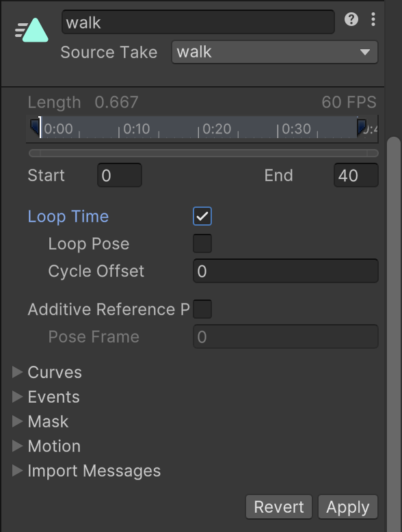The width and height of the screenshot is (402, 532).
Task: Disable the Loop Time checkbox
Action: point(202,216)
